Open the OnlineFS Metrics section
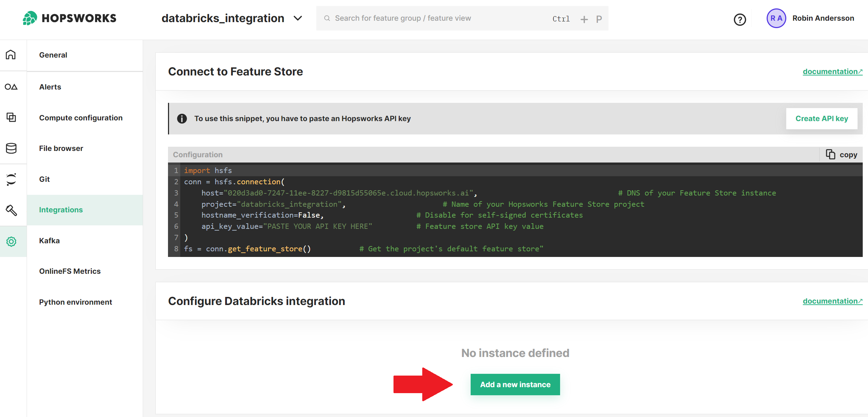The image size is (868, 417). click(x=70, y=271)
